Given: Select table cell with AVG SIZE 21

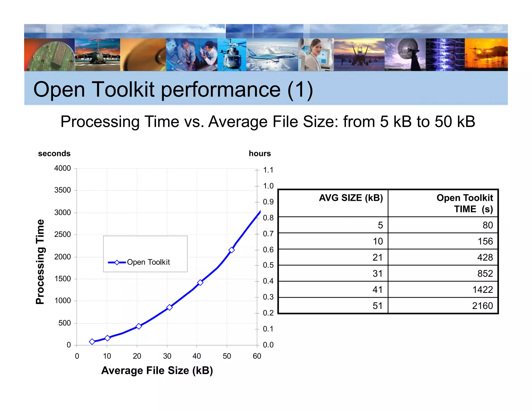Looking at the screenshot, I should tap(333, 257).
